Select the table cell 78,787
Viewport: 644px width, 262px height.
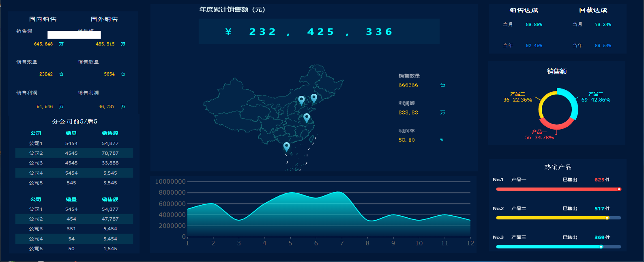tap(110, 153)
